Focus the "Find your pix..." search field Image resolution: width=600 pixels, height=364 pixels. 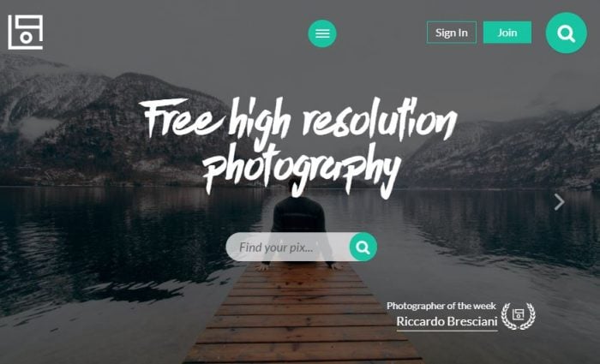point(288,247)
